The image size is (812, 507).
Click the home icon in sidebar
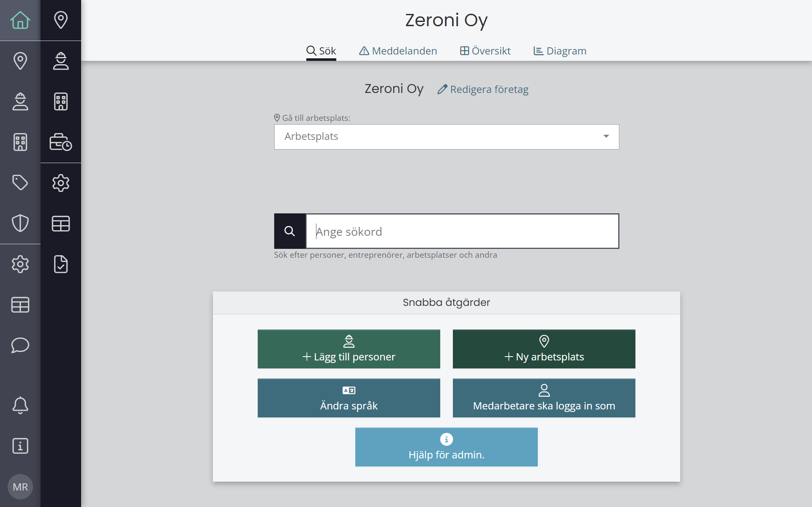20,20
